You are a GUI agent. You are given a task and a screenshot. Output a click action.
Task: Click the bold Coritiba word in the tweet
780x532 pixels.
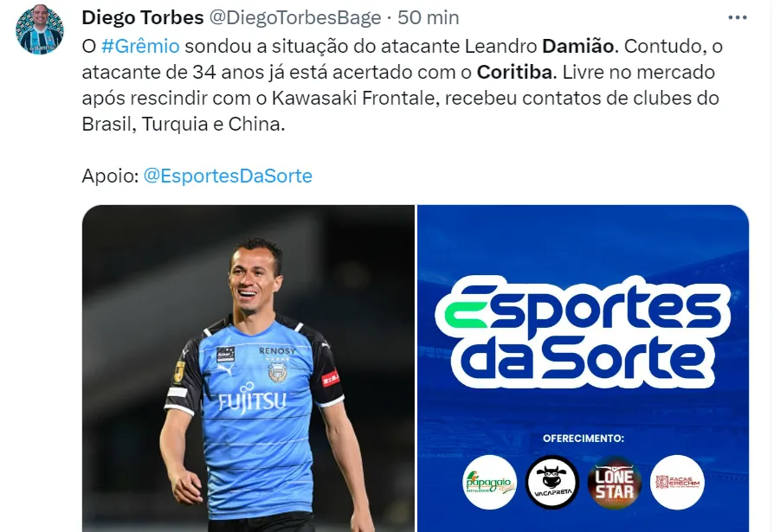(x=514, y=73)
